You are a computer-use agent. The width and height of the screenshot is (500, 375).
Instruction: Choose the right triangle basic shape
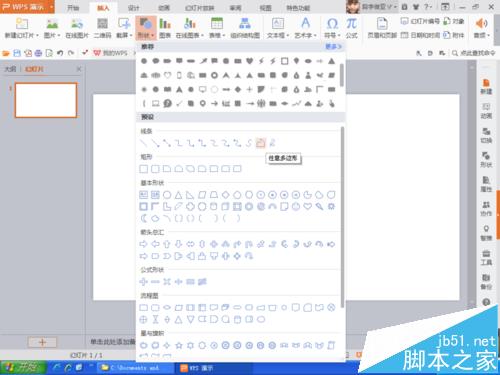190,195
